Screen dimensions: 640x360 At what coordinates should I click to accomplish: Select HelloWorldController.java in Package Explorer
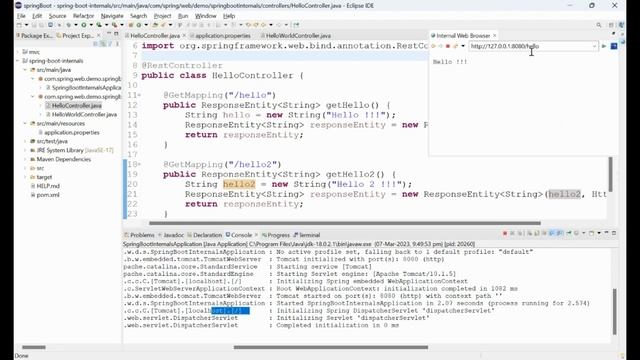(x=81, y=115)
